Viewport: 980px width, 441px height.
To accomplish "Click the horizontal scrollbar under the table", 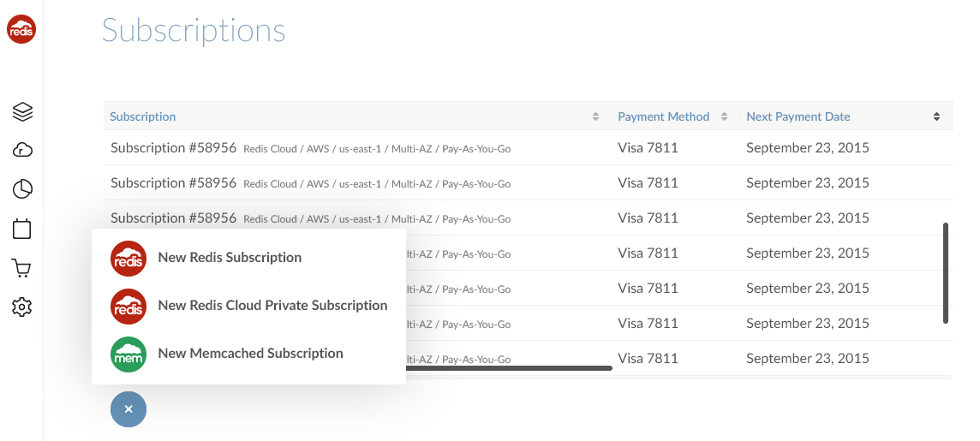I will pyautogui.click(x=508, y=368).
